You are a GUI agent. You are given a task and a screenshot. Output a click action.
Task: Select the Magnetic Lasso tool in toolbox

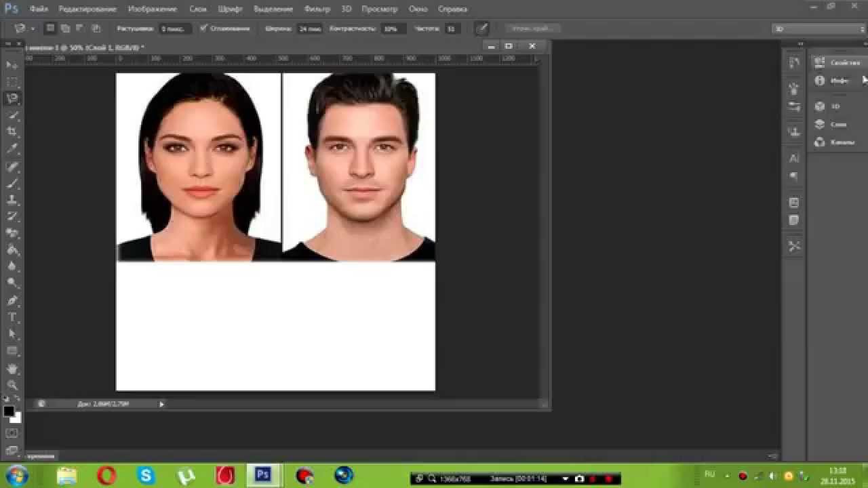tap(12, 99)
